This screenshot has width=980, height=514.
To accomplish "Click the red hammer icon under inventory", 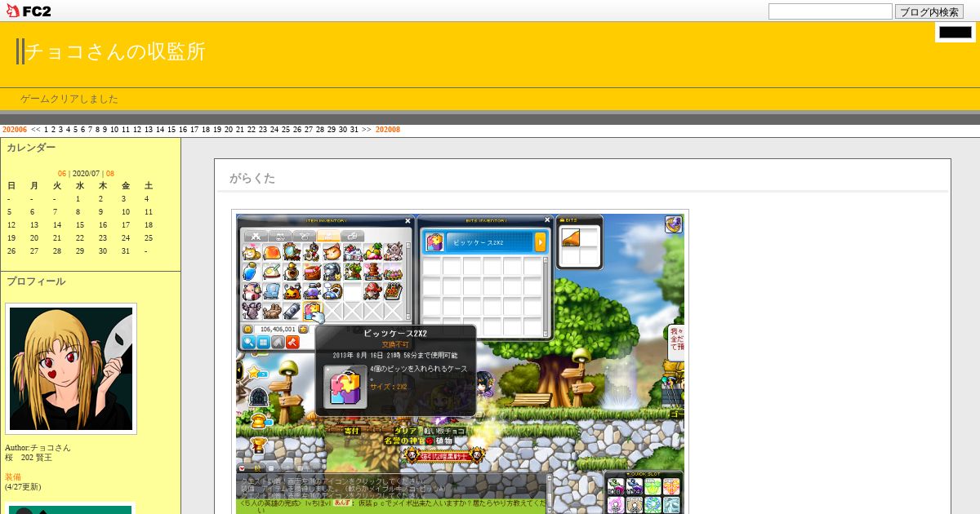I will (x=292, y=342).
